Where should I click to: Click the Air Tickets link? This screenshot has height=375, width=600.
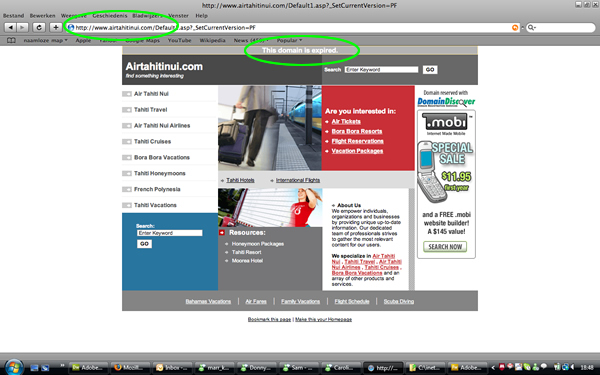[x=346, y=121]
